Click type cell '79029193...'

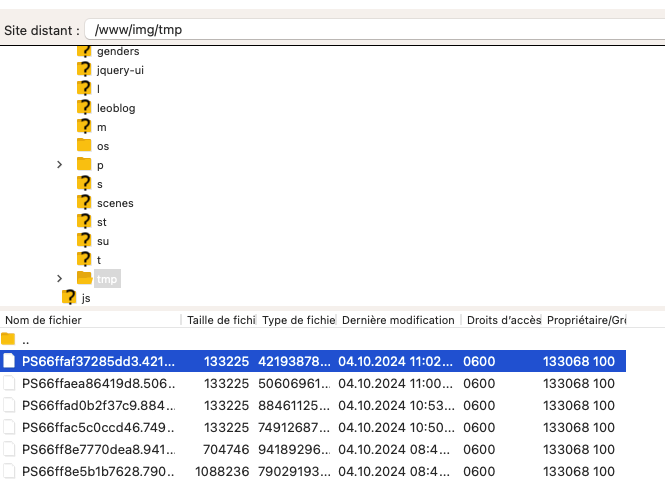[x=294, y=472]
